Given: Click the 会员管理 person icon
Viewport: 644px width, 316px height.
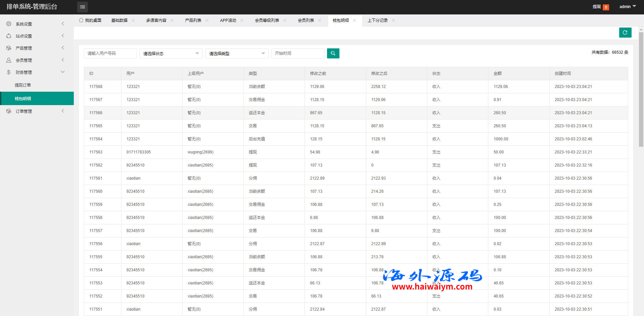Looking at the screenshot, I should pyautogui.click(x=9, y=60).
